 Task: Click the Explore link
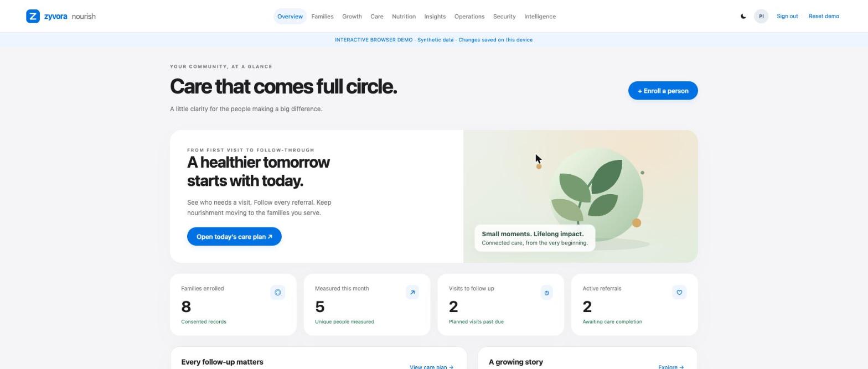pos(671,366)
